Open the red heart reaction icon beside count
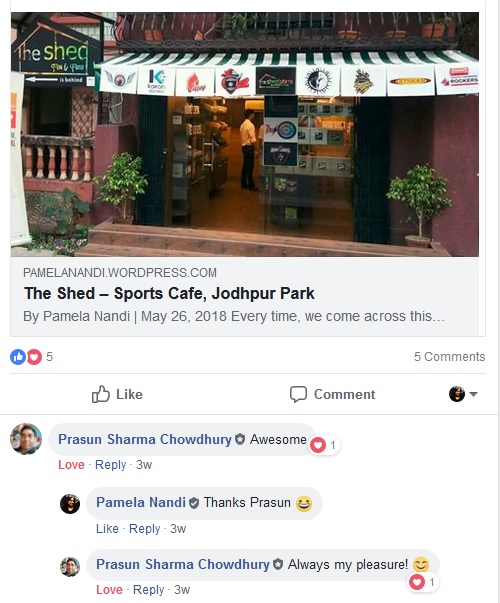Image resolution: width=500 pixels, height=603 pixels. (34, 357)
